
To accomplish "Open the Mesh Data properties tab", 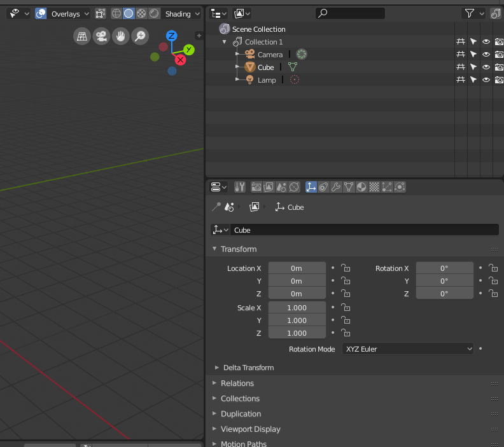I will (x=349, y=187).
